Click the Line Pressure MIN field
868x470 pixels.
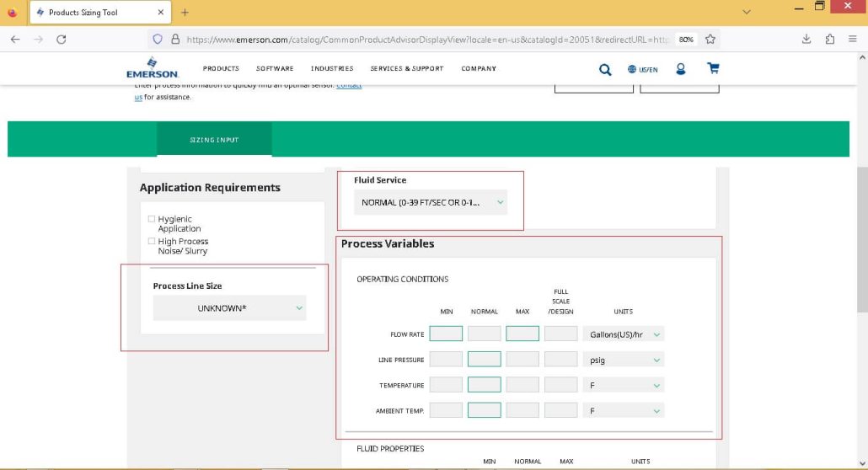pos(446,359)
